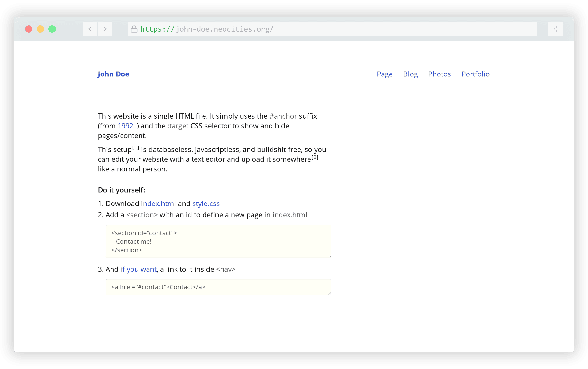The height and width of the screenshot is (369, 588).
Task: Follow the 1992 hyperlink
Action: (x=125, y=126)
